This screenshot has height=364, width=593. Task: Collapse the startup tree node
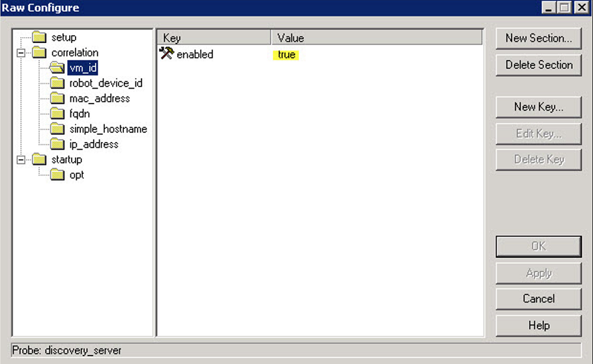[x=21, y=160]
